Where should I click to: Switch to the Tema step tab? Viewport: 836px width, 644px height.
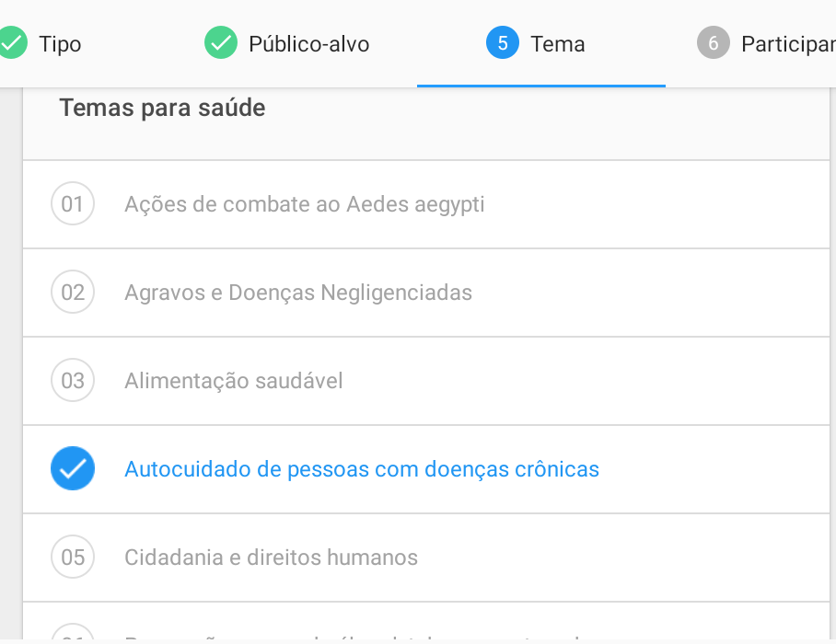541,43
